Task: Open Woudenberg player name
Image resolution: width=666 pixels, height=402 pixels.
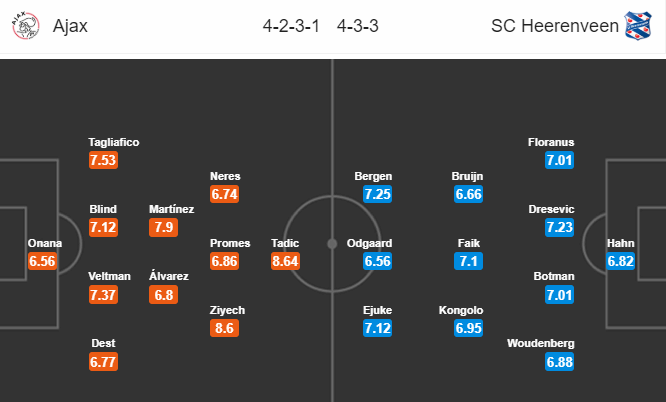Action: pos(540,343)
